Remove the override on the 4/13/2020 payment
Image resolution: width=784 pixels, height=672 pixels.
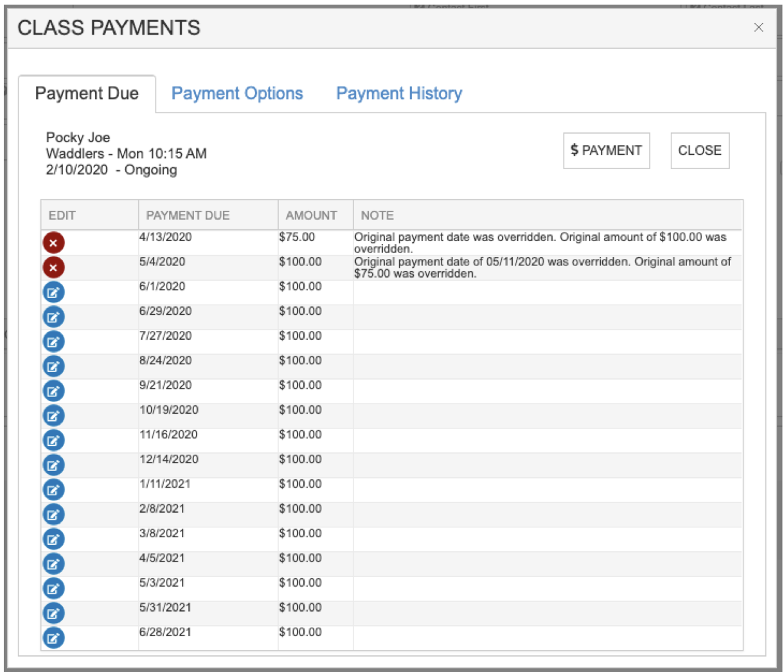point(53,243)
